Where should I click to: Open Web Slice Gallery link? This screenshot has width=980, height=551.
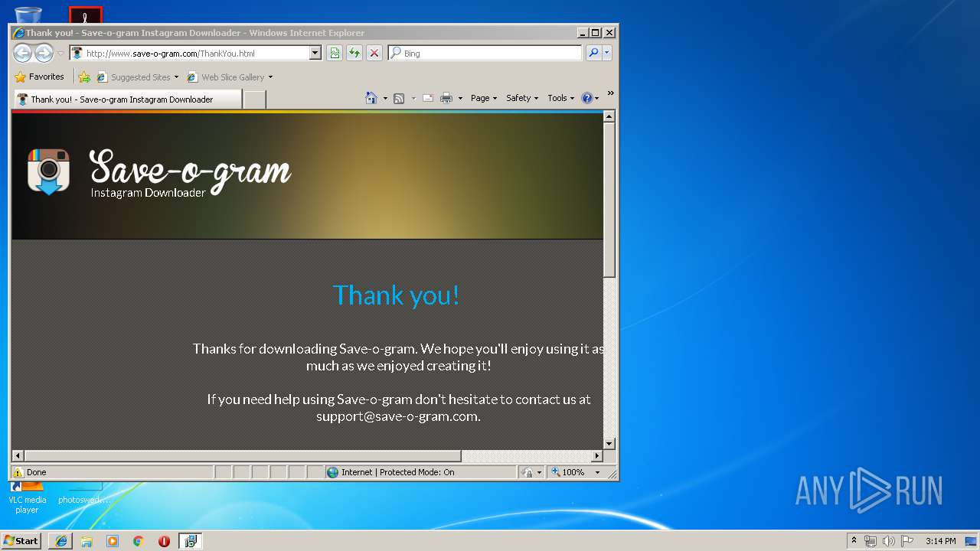[226, 77]
